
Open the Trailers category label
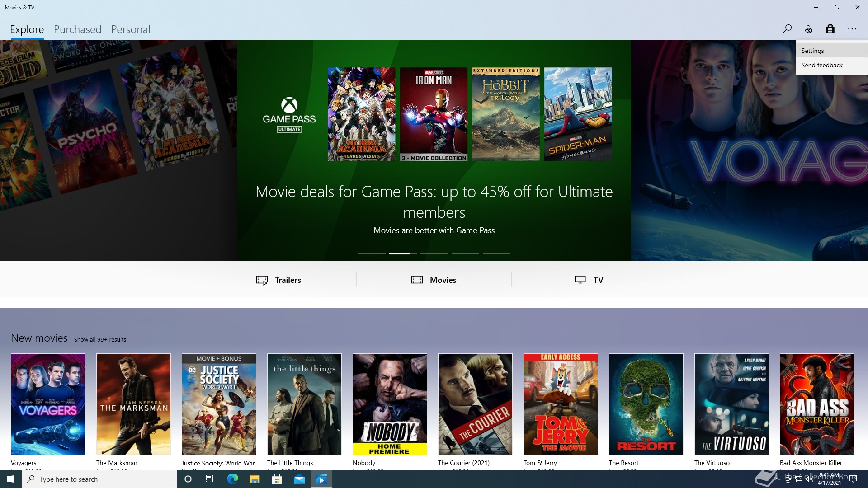point(288,280)
